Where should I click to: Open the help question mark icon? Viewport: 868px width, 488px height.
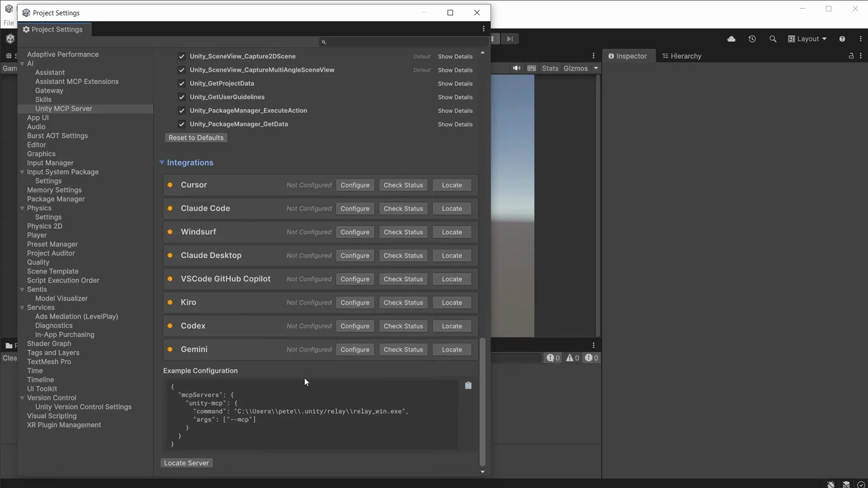tap(842, 39)
